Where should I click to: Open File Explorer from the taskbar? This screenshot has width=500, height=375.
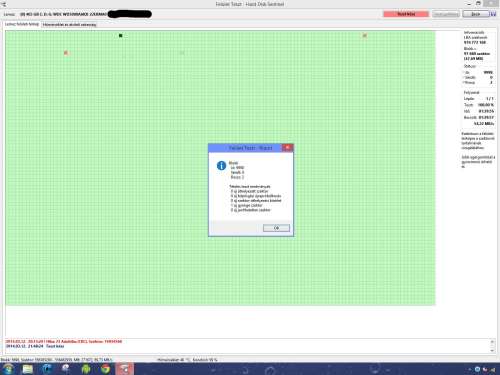coord(28,369)
